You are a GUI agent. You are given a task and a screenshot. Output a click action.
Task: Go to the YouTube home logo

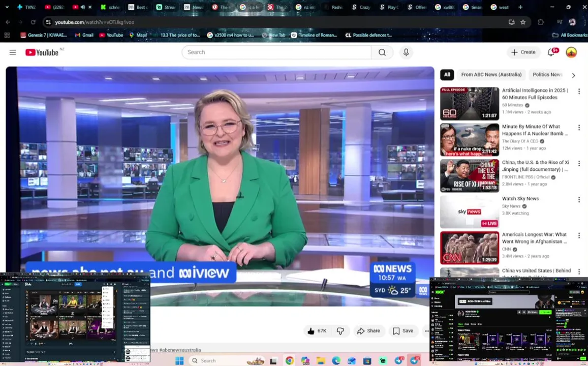click(42, 52)
